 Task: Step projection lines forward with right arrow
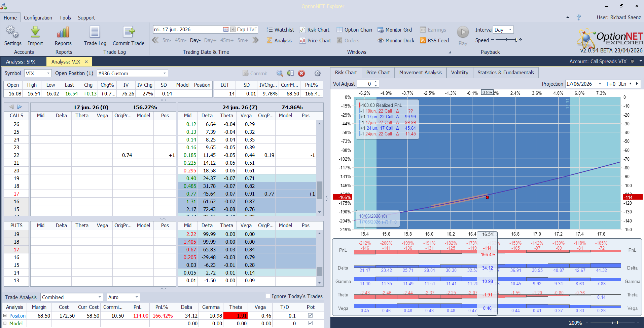[x=637, y=84]
